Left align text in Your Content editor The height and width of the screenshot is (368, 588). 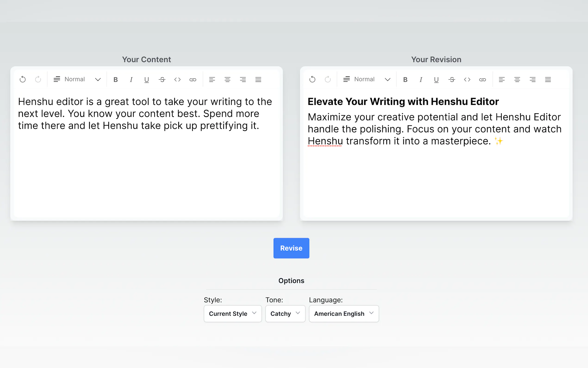click(x=212, y=79)
